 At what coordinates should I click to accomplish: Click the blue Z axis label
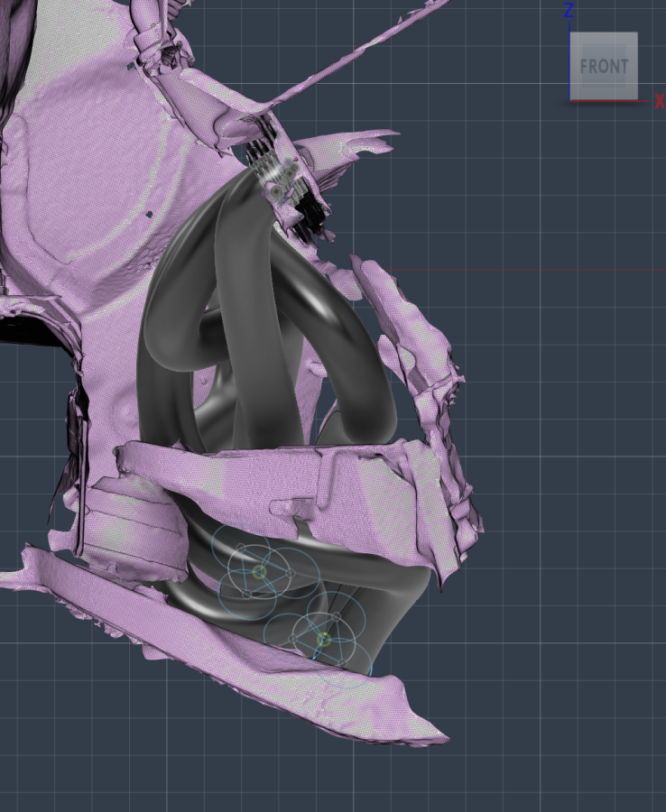click(x=569, y=11)
